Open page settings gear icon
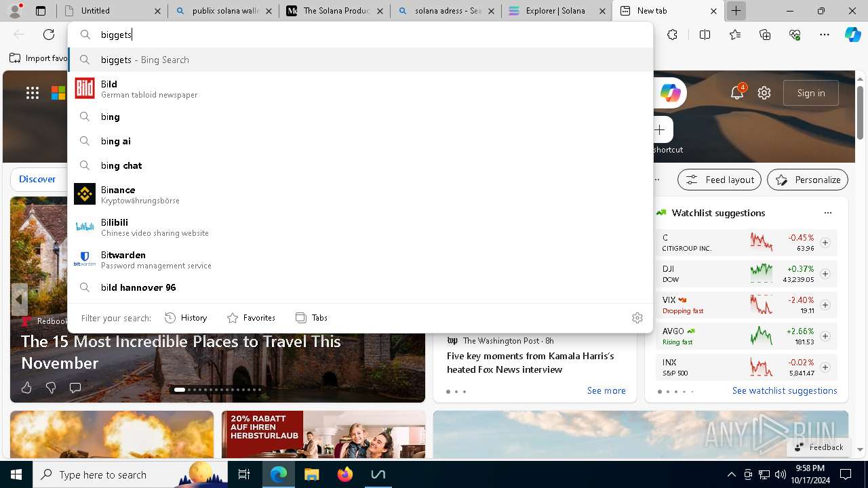868x488 pixels. tap(764, 93)
